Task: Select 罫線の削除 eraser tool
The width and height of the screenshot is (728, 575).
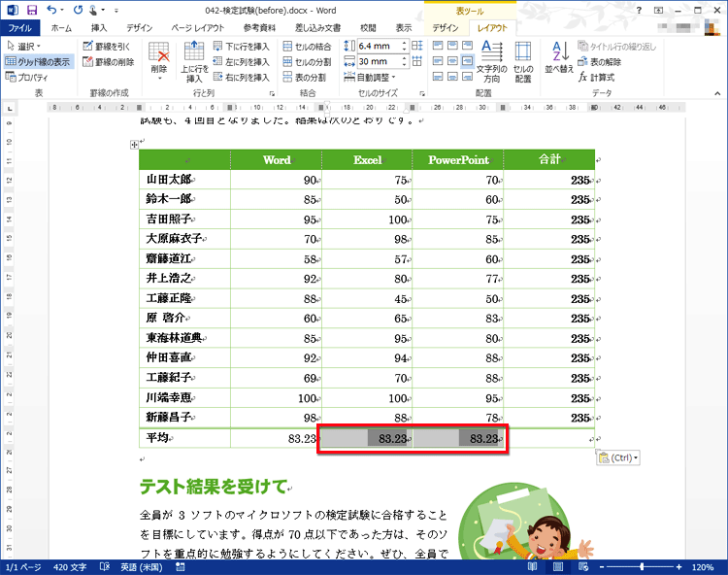Action: click(x=109, y=62)
